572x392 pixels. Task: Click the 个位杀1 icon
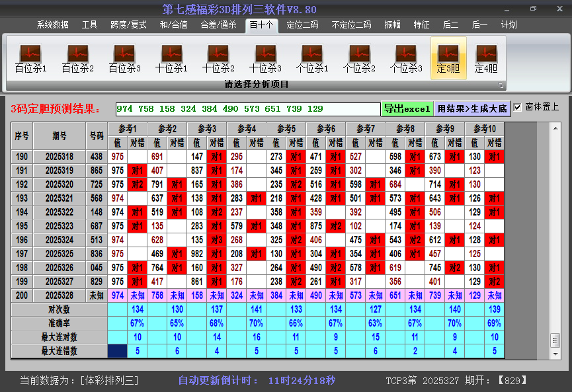[x=312, y=59]
